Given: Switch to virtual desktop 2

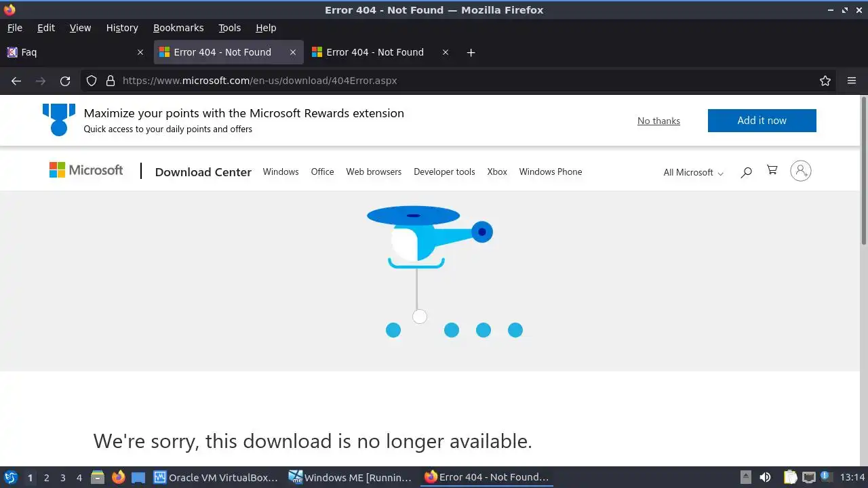Looking at the screenshot, I should [46, 477].
